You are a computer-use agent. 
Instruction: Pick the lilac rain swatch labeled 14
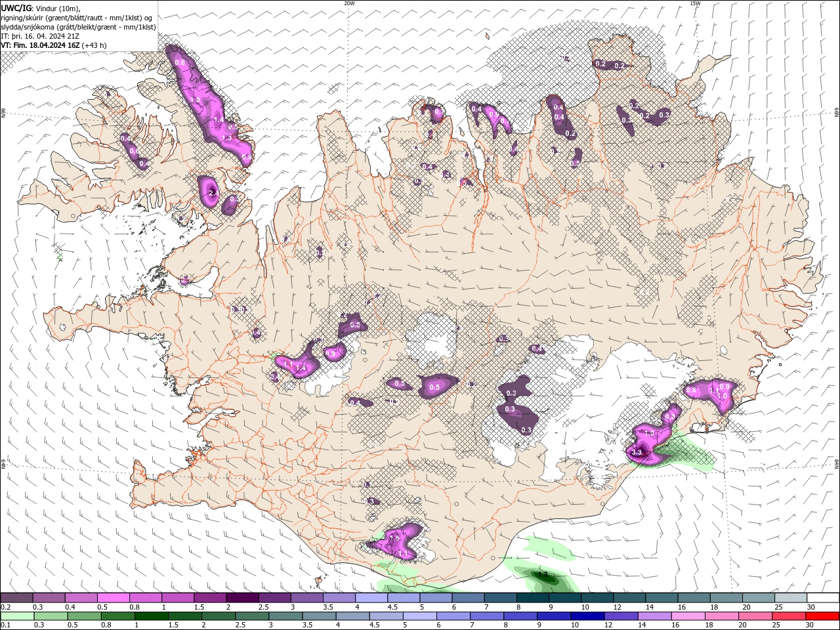click(x=655, y=616)
